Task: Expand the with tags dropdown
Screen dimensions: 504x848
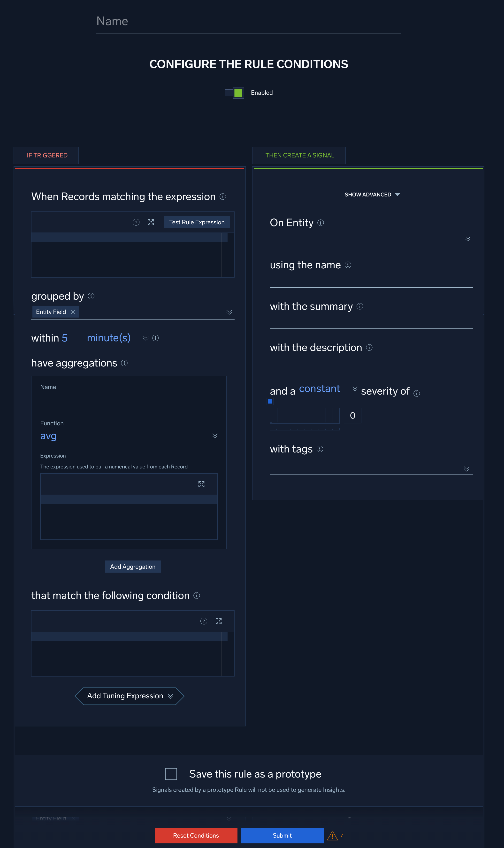Action: pyautogui.click(x=467, y=469)
